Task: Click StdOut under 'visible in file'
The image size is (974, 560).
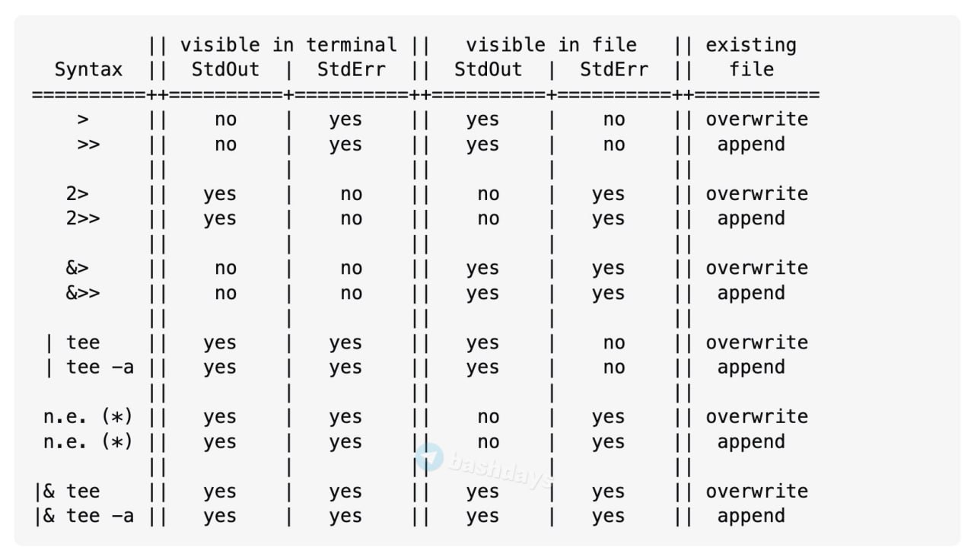Action: pyautogui.click(x=488, y=70)
